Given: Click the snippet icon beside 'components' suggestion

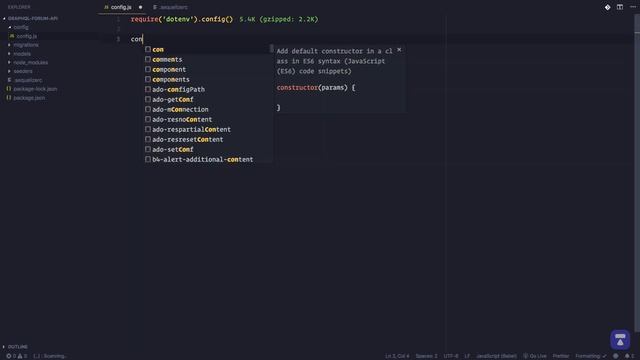Looking at the screenshot, I should point(148,79).
